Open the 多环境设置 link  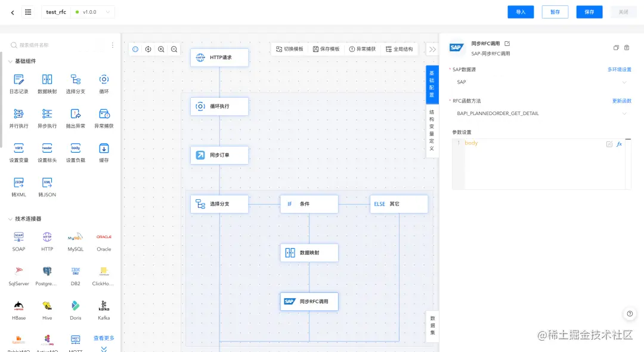[x=620, y=69]
